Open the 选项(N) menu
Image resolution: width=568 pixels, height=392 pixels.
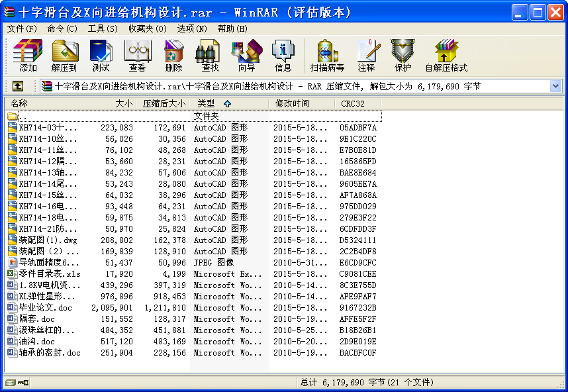tap(192, 28)
